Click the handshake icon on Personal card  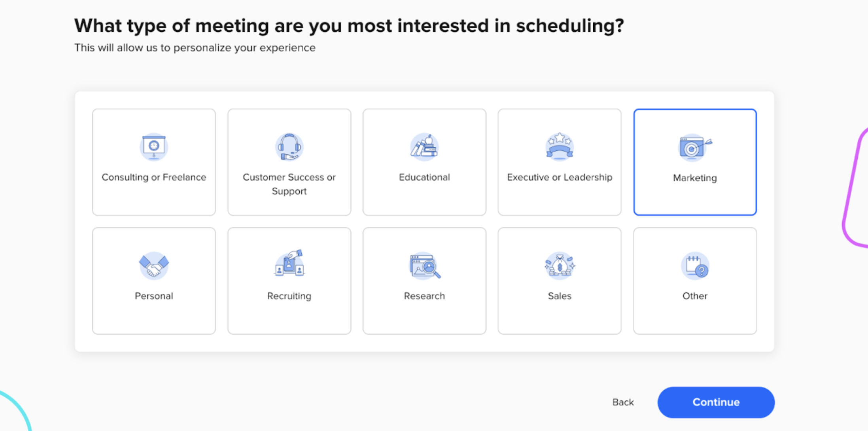[154, 266]
